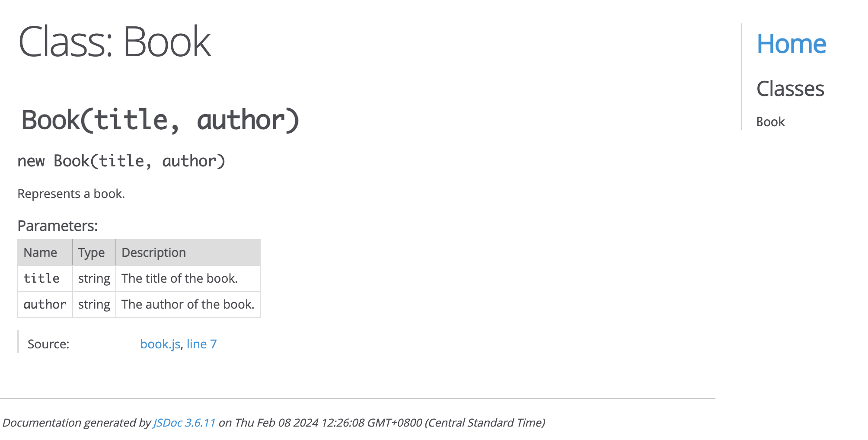Click the Name column header
Image resolution: width=868 pixels, height=440 pixels.
[40, 252]
